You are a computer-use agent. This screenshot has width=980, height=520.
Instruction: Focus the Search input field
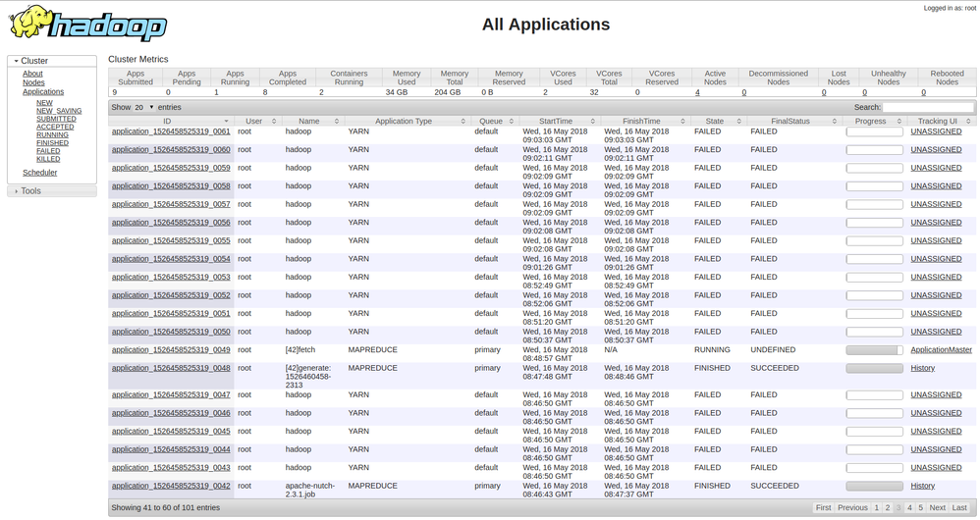tap(927, 107)
